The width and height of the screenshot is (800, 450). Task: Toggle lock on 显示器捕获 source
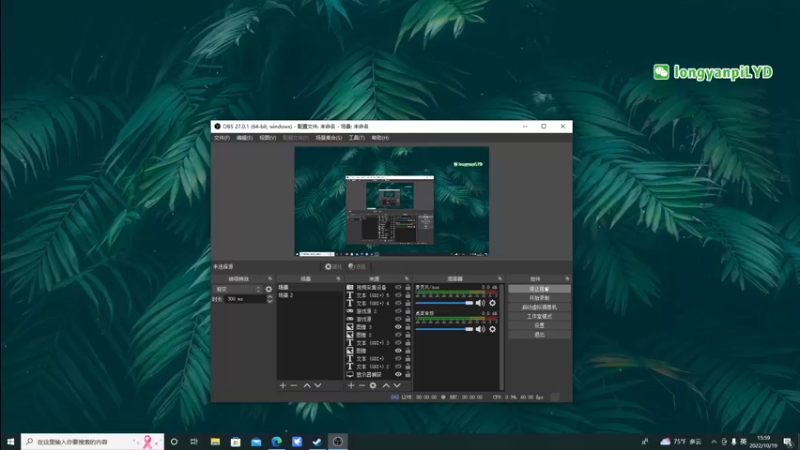click(408, 374)
